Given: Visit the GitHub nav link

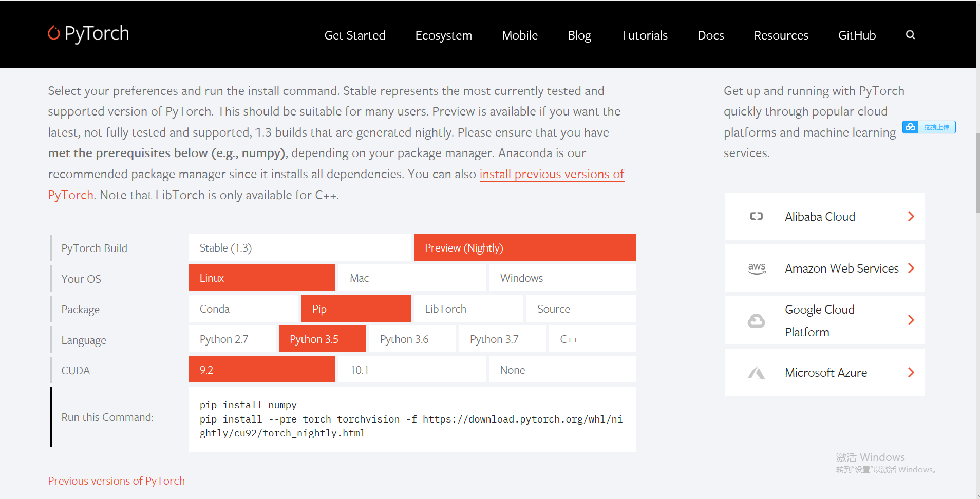Looking at the screenshot, I should tap(857, 35).
